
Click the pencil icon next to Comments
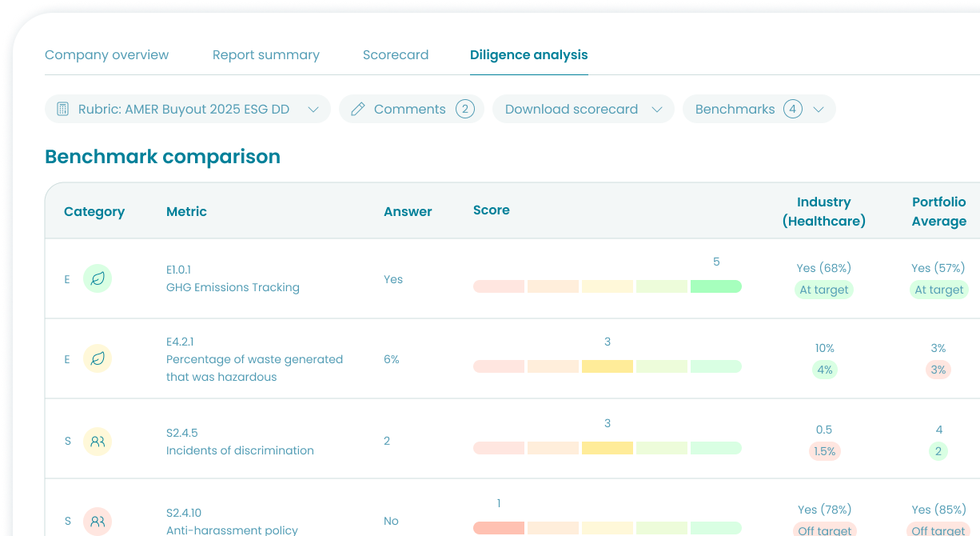(x=358, y=109)
